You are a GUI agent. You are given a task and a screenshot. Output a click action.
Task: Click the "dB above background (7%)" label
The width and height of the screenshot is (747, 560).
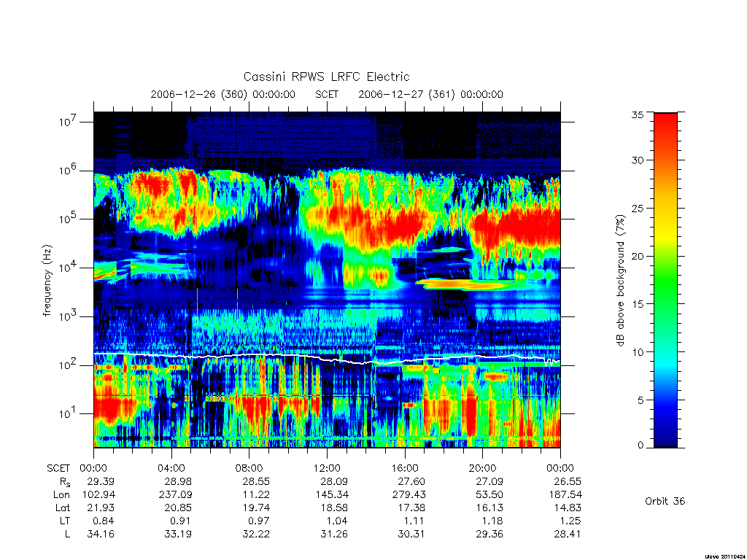(x=620, y=281)
